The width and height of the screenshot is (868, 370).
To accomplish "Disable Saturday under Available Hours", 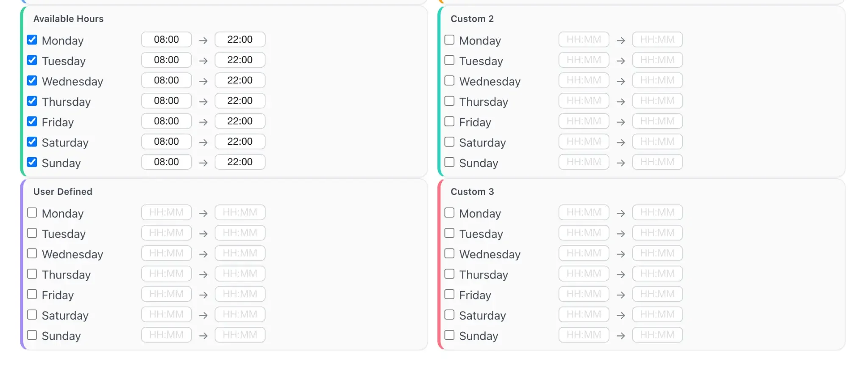I will click(x=32, y=141).
